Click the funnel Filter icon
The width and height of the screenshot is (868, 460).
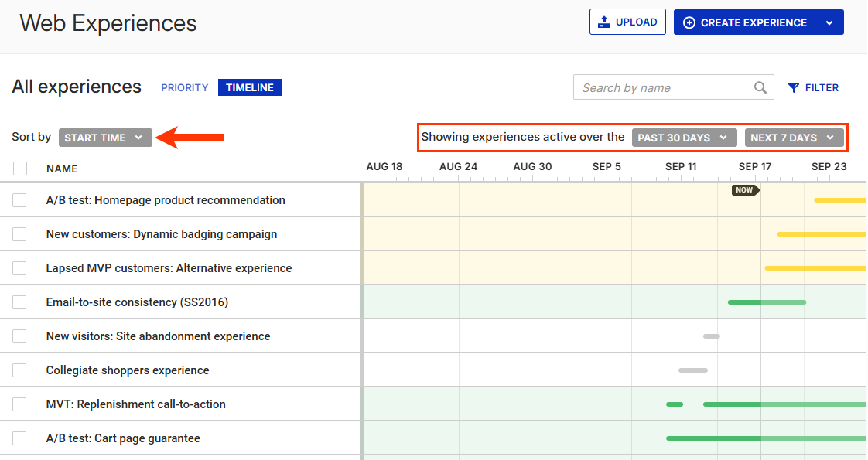tap(793, 88)
